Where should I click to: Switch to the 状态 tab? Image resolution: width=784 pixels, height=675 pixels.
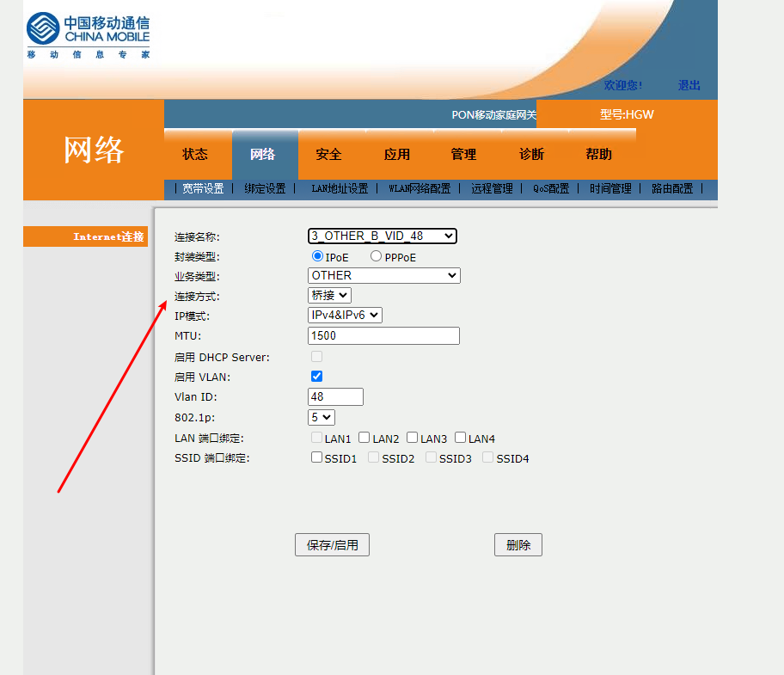(x=195, y=155)
